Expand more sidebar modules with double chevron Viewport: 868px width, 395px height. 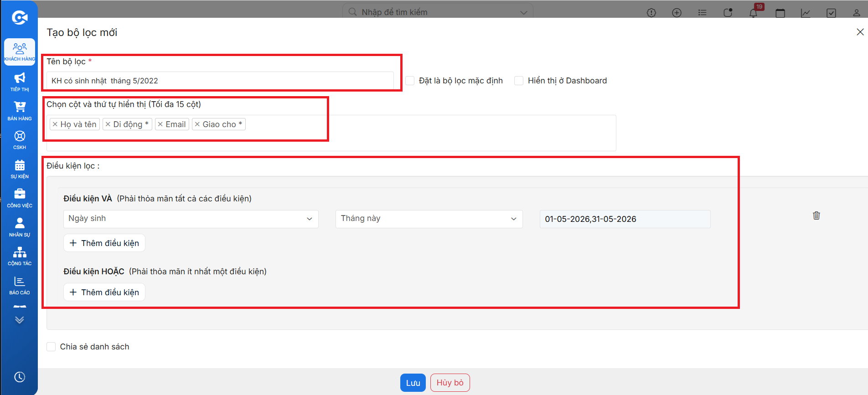(20, 320)
